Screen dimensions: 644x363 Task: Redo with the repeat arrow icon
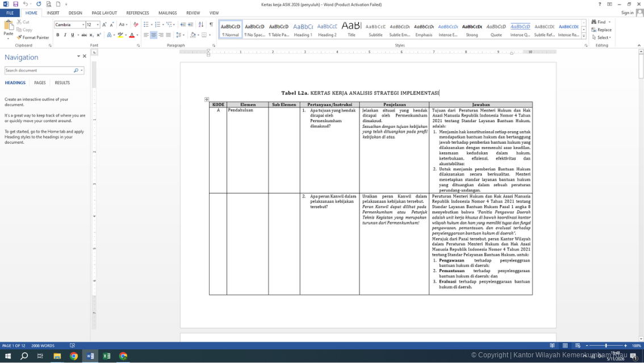tap(39, 4)
